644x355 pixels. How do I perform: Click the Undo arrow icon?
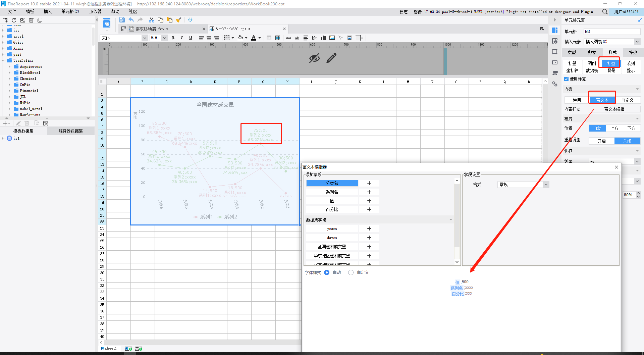(x=131, y=20)
